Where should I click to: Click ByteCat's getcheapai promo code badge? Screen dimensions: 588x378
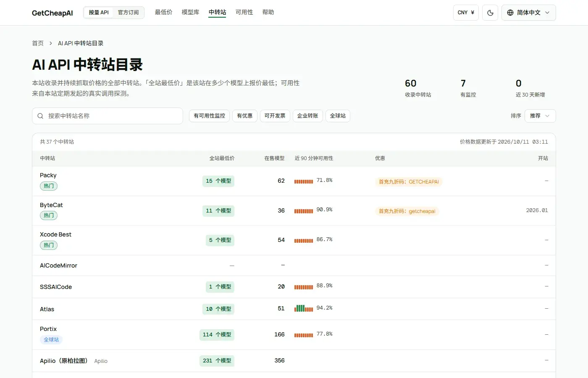coord(407,211)
